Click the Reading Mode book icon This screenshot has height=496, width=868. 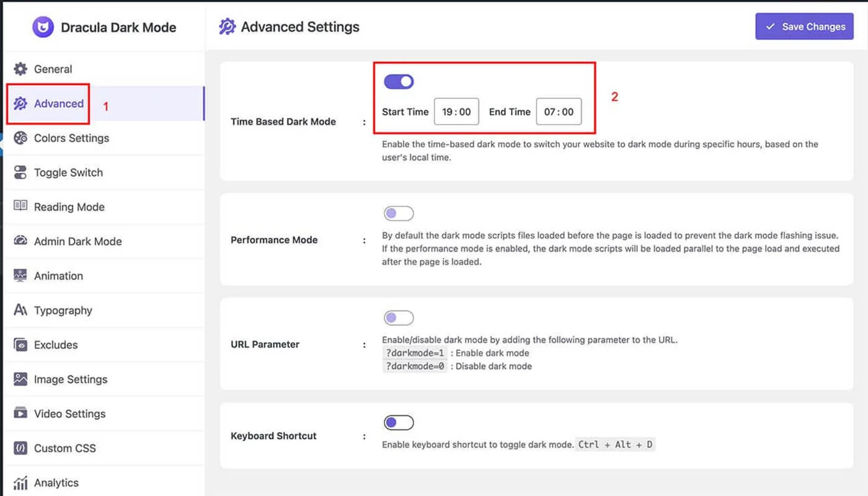point(20,206)
